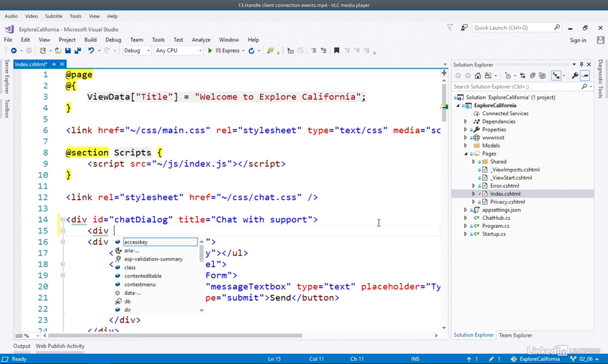Image resolution: width=608 pixels, height=364 pixels.
Task: Open the Solution Explorer window options dropdown
Action: click(574, 64)
